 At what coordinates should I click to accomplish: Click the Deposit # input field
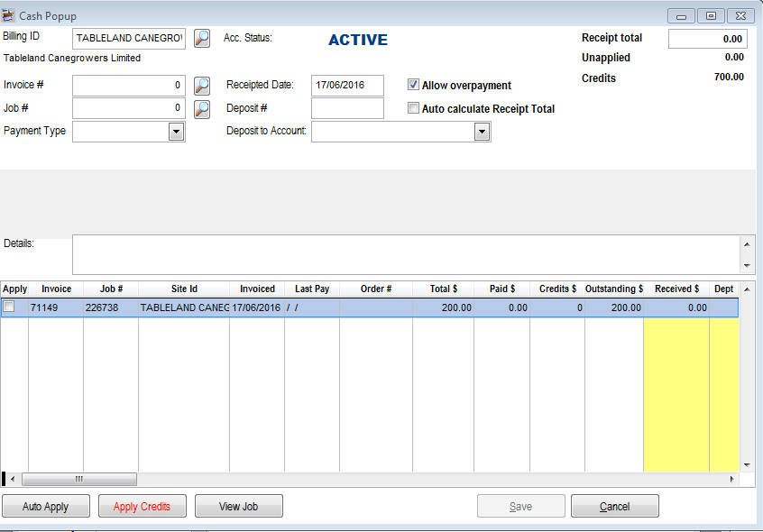coord(347,109)
